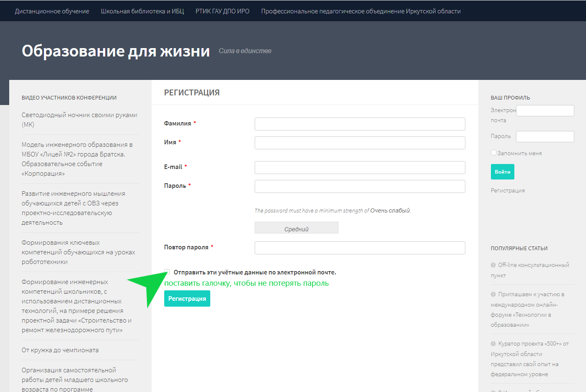
Task: Click into the E-mail registration field
Action: click(360, 167)
